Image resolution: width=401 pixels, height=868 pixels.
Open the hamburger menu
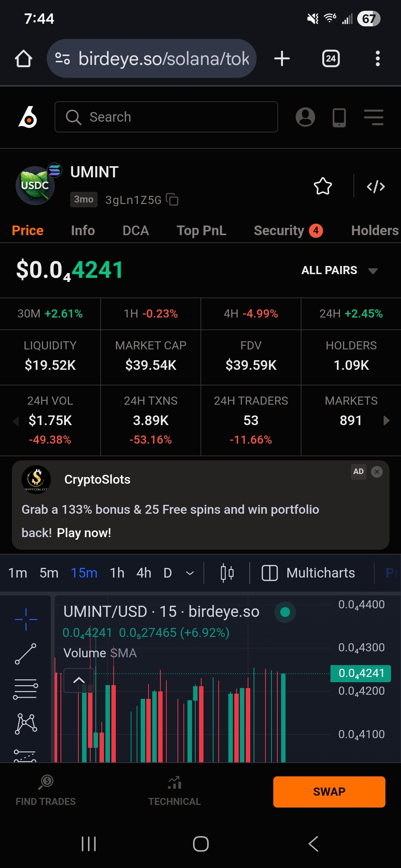pyautogui.click(x=373, y=117)
